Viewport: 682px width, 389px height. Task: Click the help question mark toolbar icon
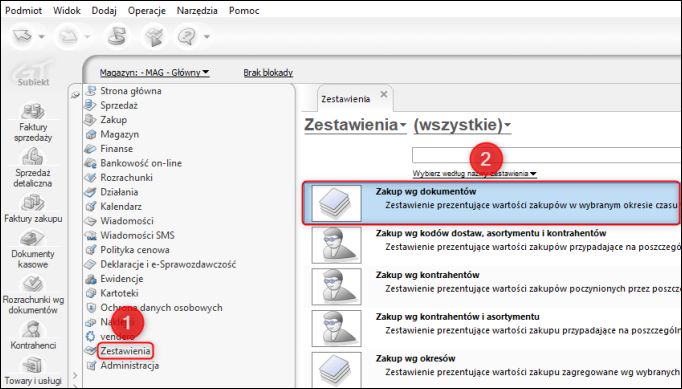pyautogui.click(x=187, y=37)
